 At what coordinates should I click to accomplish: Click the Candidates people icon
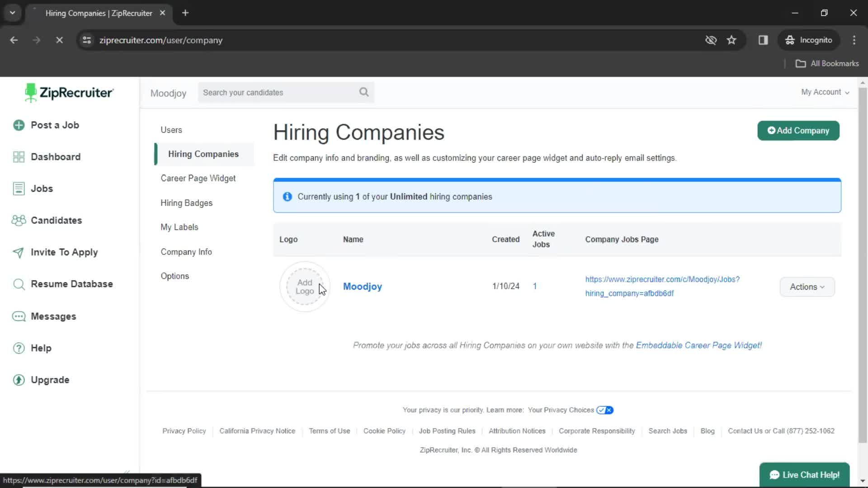tap(19, 221)
